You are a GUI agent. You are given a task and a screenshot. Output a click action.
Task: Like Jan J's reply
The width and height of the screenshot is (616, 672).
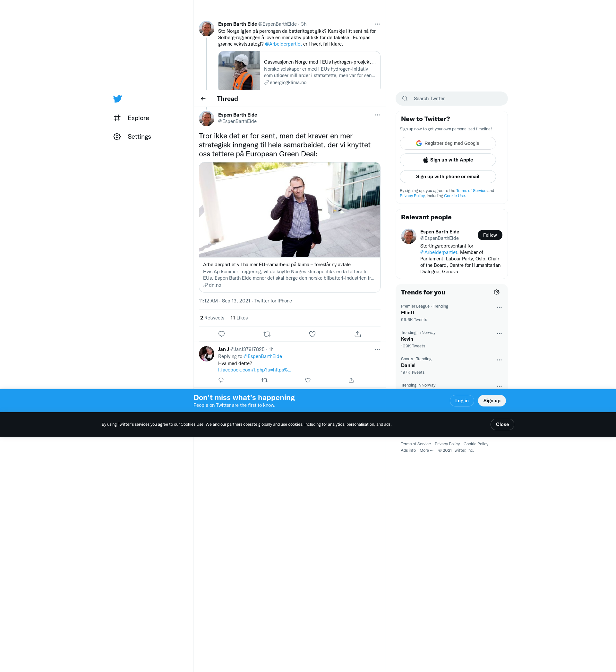click(x=308, y=380)
